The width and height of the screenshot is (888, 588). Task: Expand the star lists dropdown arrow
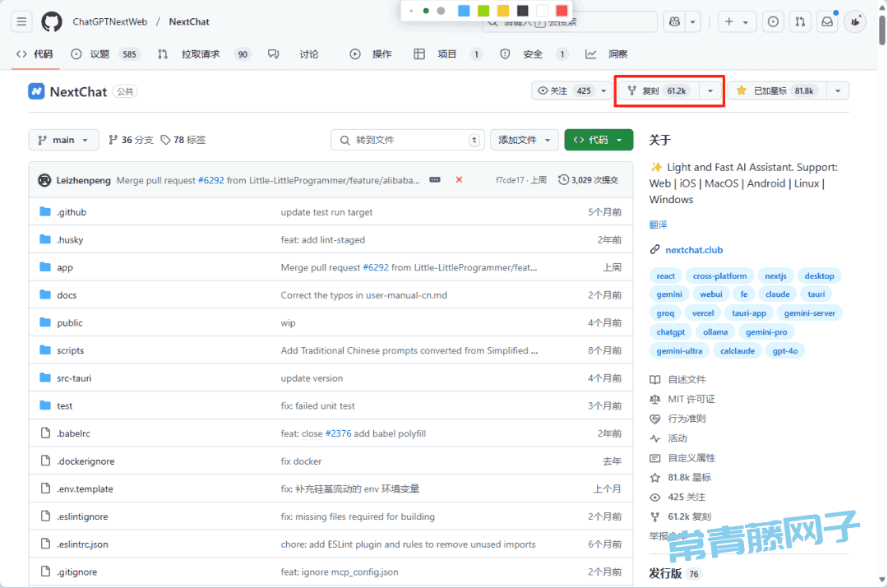[838, 90]
